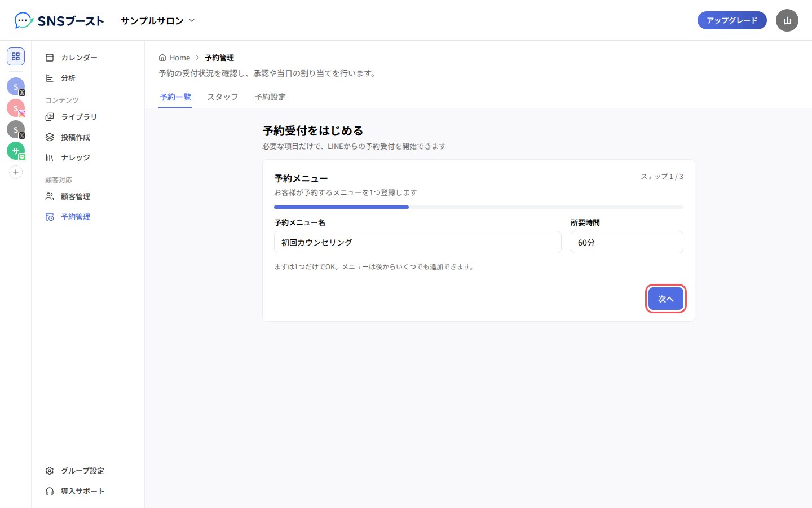This screenshot has width=812, height=508.
Task: Select the Threads account avatar
Action: tap(16, 86)
